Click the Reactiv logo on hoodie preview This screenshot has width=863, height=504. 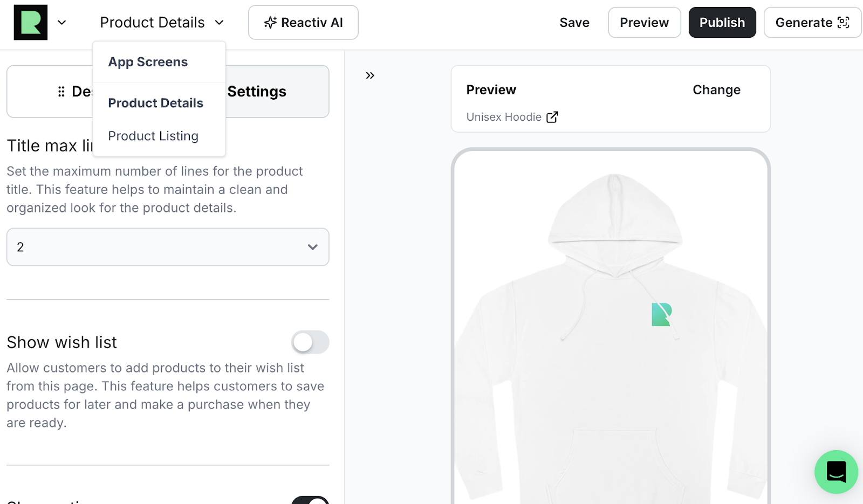point(661,315)
